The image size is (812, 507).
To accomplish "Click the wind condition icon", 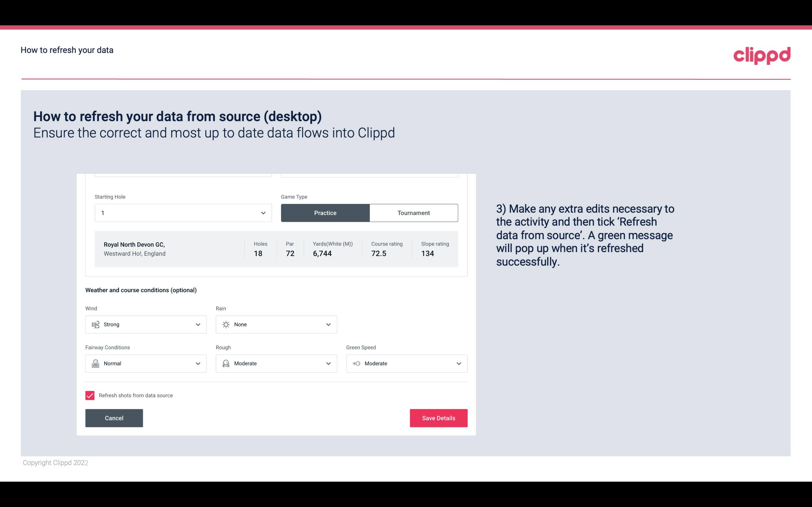I will pyautogui.click(x=95, y=324).
